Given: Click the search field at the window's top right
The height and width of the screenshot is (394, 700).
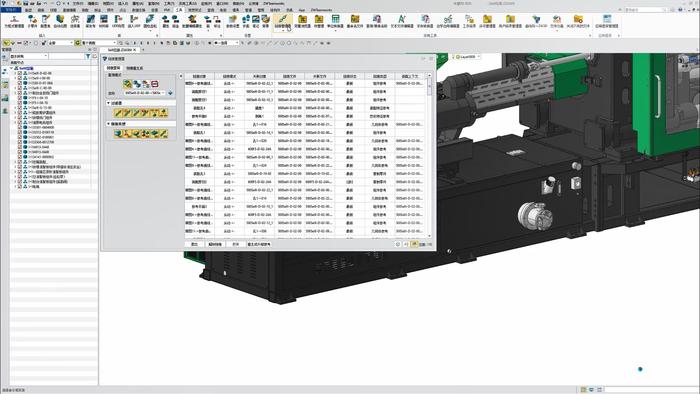Looking at the screenshot, I should point(646,9).
